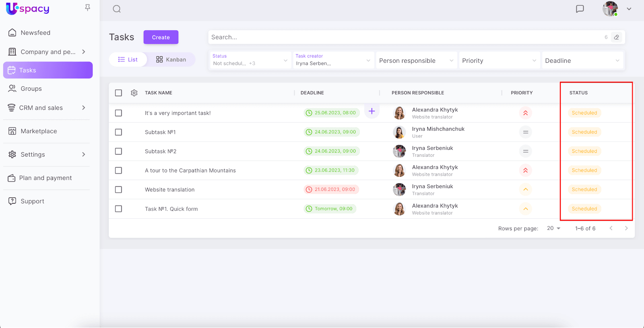
Task: Focus the tasks Search input field
Action: pos(402,37)
